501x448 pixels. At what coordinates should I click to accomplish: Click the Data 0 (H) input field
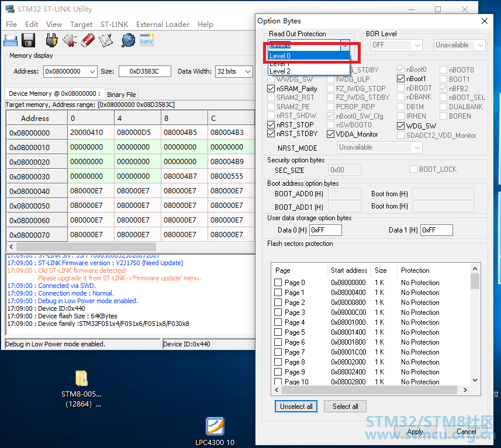pyautogui.click(x=326, y=230)
